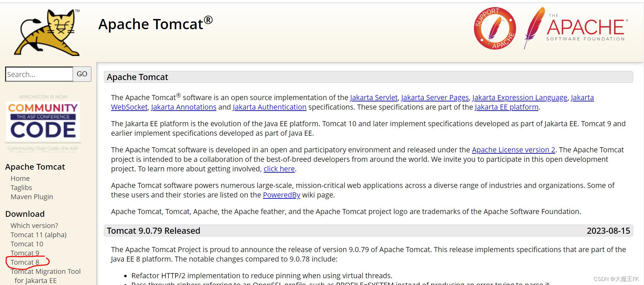Viewport: 644px width, 285px height.
Task: Open Tomcat Migration Tool for Jakarta EE
Action: coord(45,276)
